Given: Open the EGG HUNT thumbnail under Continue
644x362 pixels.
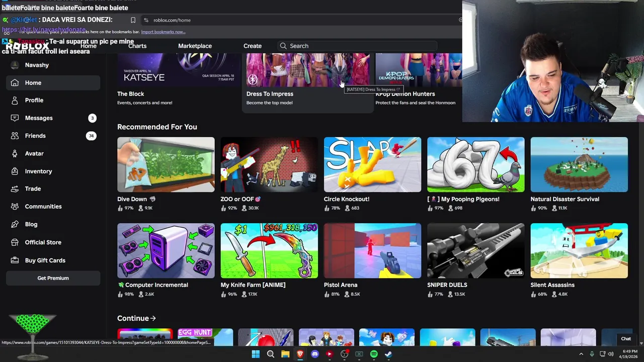Looking at the screenshot, I should 205,337.
